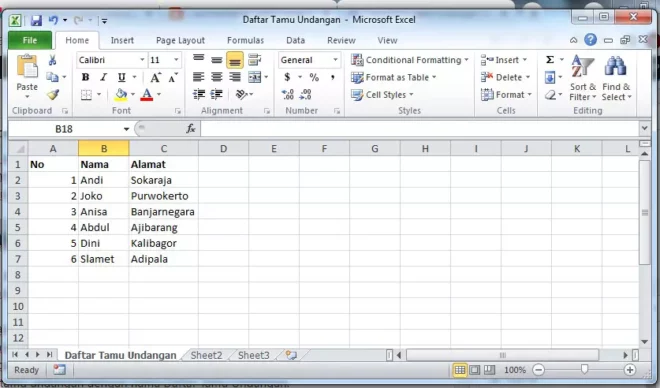Open the Name Box dropdown arrow
660x388 pixels.
(x=126, y=129)
